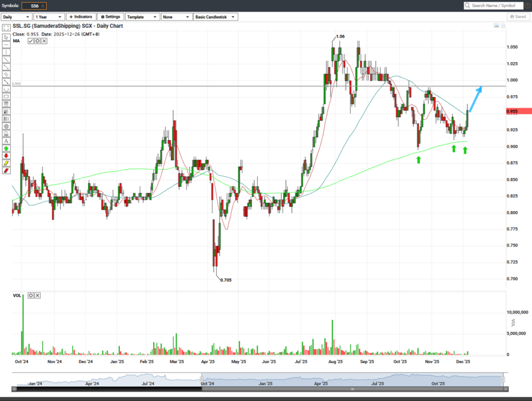Select the green up arrow marker tool
The width and height of the screenshot is (532, 401).
[x=6, y=148]
